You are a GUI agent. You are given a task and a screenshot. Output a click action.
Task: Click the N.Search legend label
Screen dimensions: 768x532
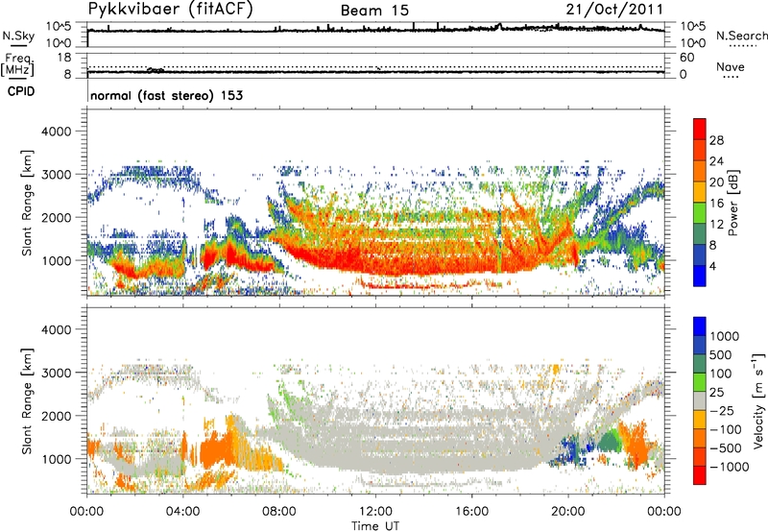[741, 36]
